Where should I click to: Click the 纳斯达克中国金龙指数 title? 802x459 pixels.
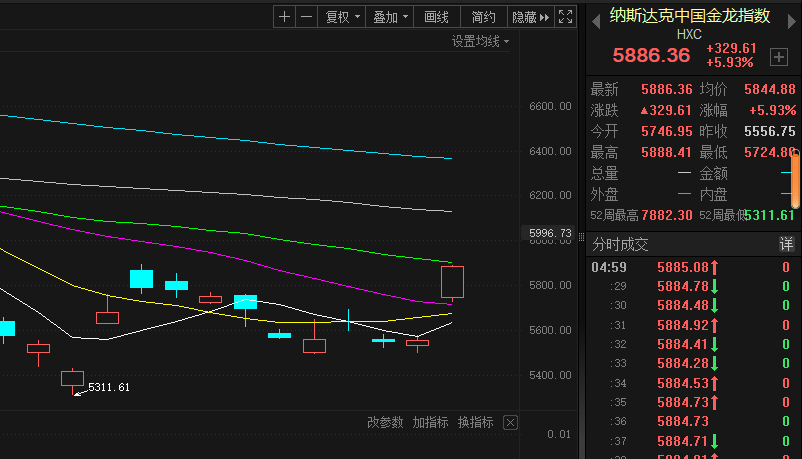pos(689,16)
